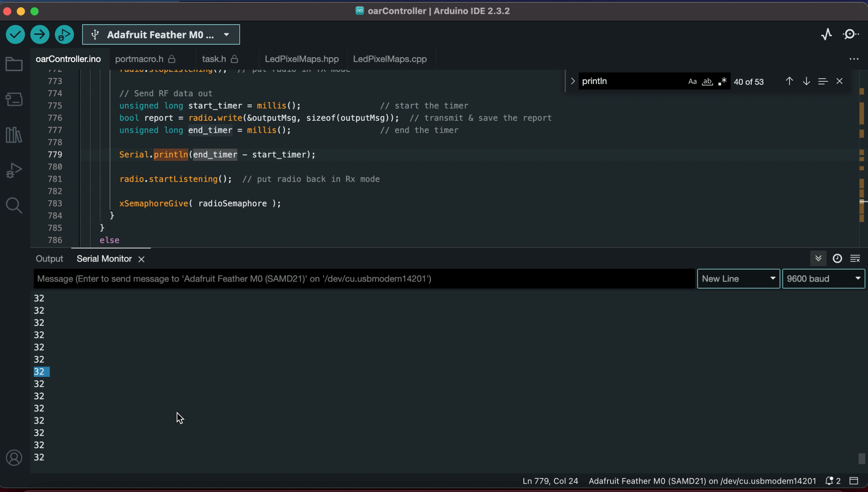Viewport: 868px width, 492px height.
Task: Open Serial Monitor magnifier icon in toolbar
Action: tap(851, 34)
